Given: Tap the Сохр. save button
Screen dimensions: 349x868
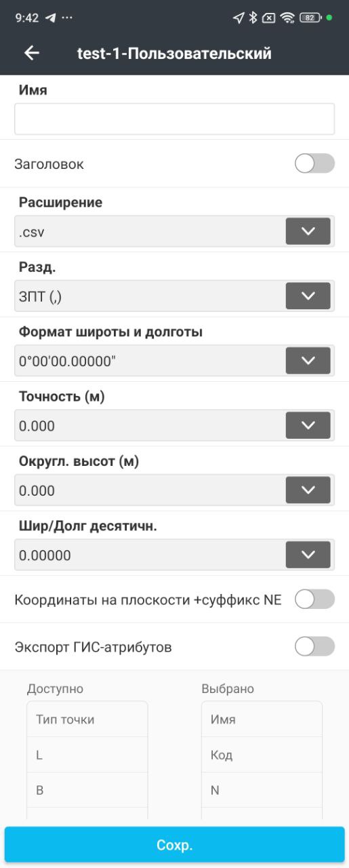Looking at the screenshot, I should 174,845.
